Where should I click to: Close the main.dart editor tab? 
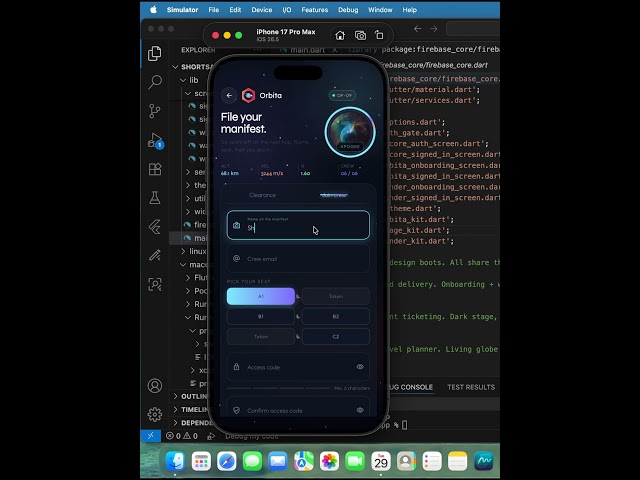[335, 50]
